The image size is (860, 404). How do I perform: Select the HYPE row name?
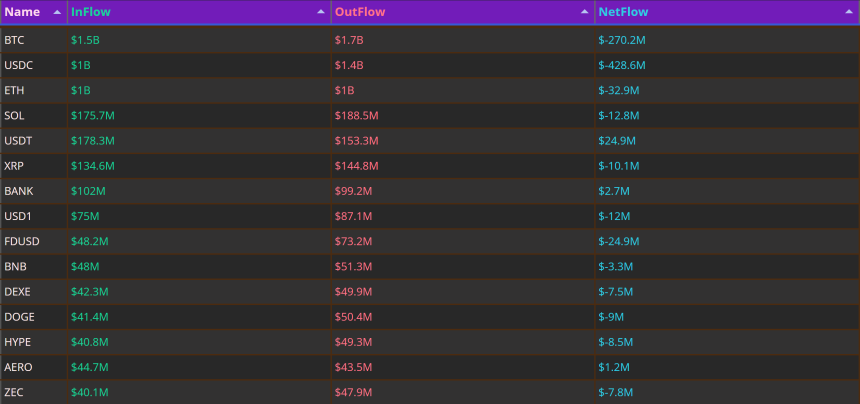point(18,342)
